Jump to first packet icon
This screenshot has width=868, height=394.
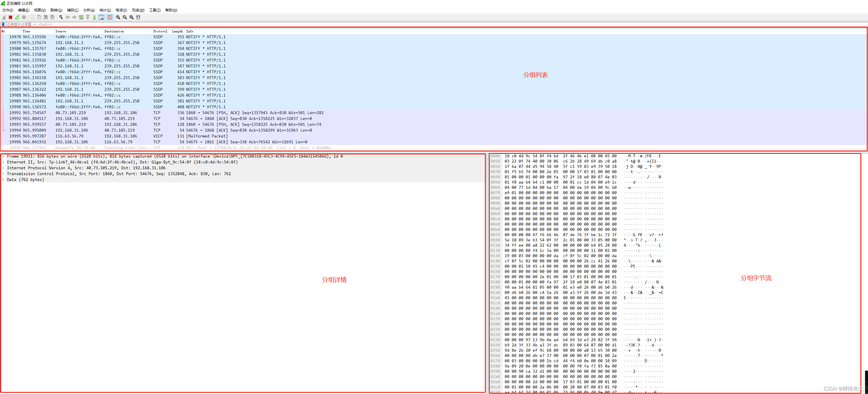click(88, 17)
